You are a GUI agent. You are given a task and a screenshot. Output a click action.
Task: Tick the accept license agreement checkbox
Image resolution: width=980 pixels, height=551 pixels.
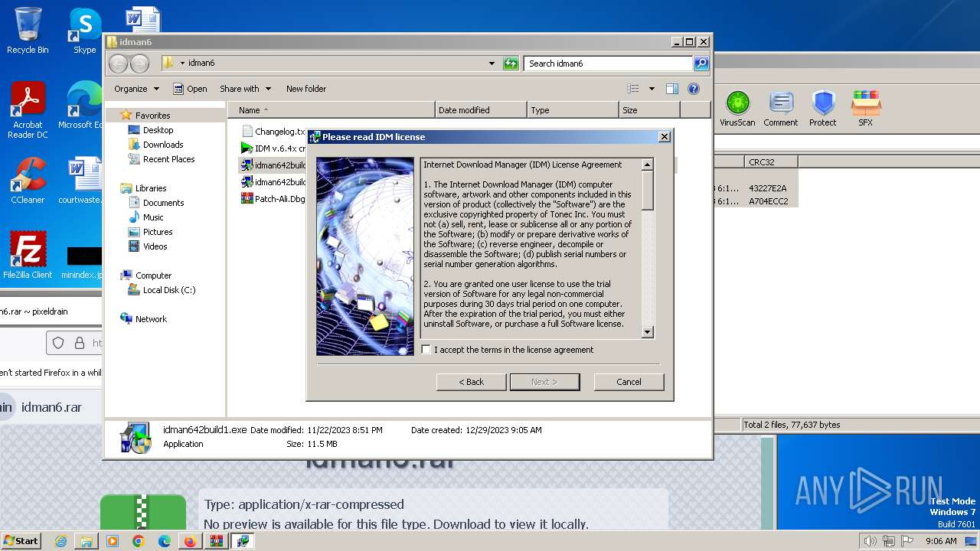pyautogui.click(x=426, y=350)
